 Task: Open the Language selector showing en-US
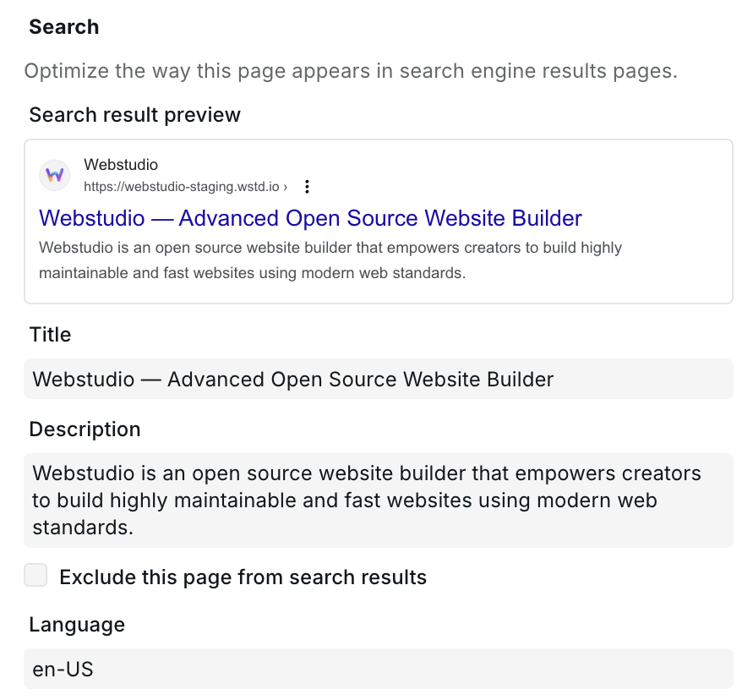tap(379, 669)
